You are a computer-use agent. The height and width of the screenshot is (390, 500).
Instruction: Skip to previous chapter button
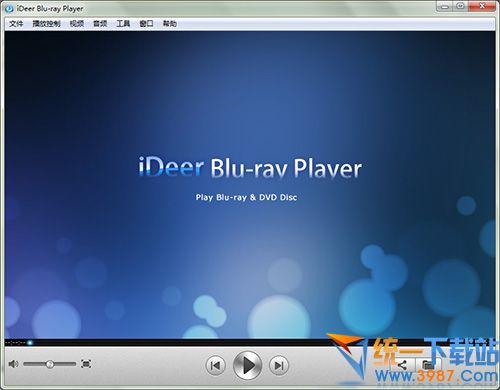(216, 366)
